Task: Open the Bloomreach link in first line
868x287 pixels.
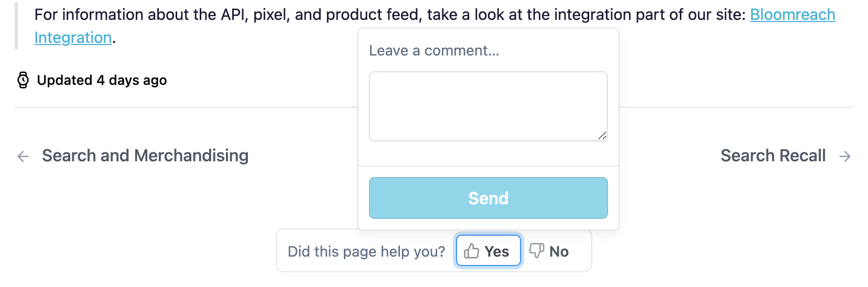Action: (x=792, y=15)
